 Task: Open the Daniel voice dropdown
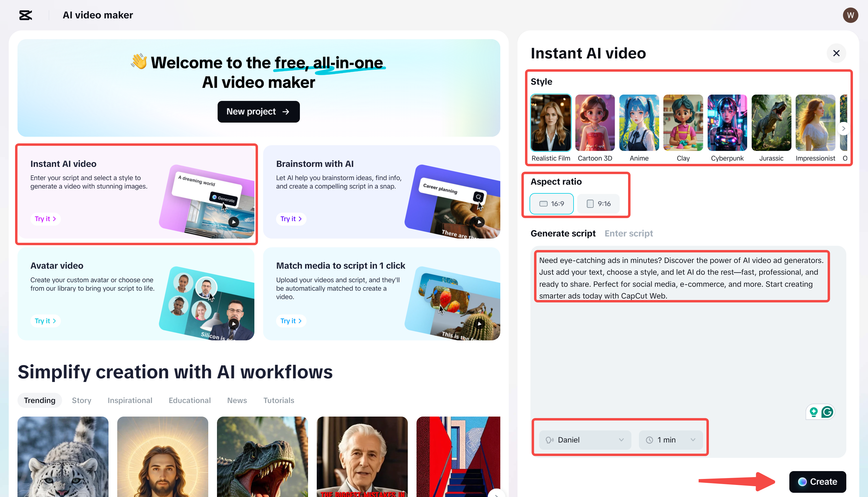[x=585, y=440]
